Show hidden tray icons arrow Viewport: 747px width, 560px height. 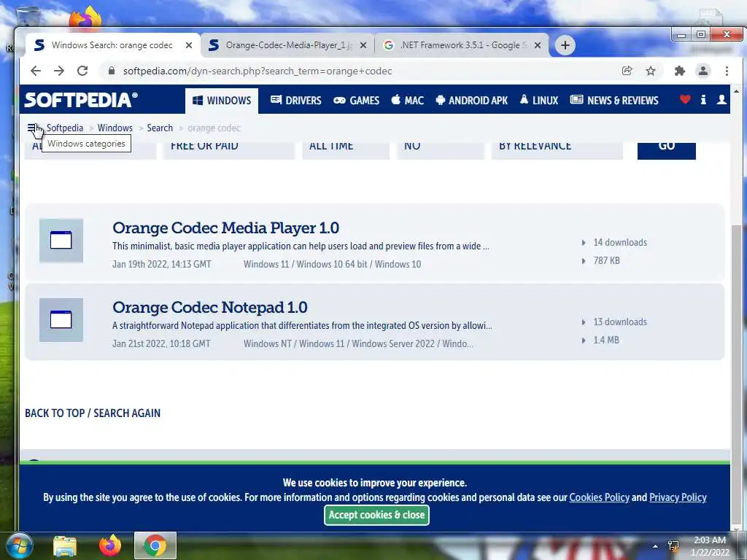(x=656, y=546)
